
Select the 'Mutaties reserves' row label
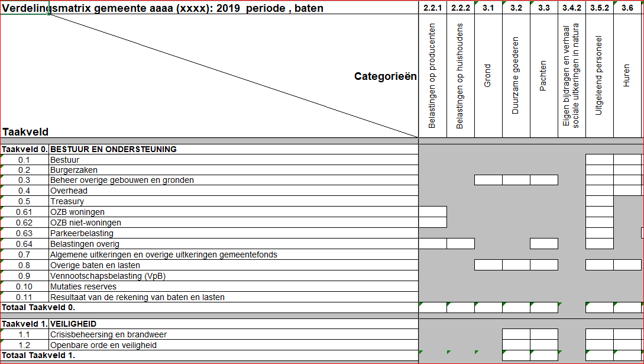233,286
